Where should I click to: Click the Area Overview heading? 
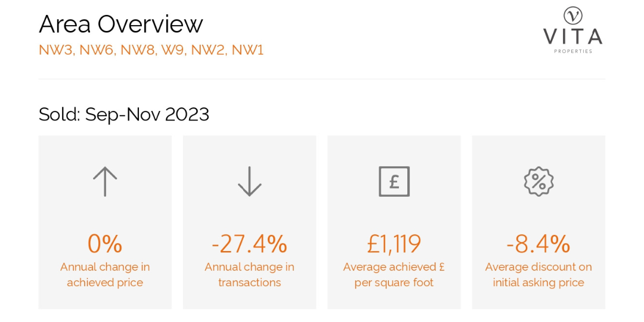(x=120, y=24)
